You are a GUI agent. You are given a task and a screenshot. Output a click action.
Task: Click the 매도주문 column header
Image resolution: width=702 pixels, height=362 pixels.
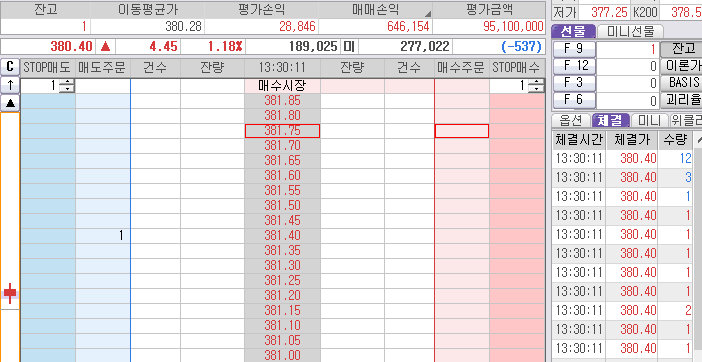click(103, 68)
